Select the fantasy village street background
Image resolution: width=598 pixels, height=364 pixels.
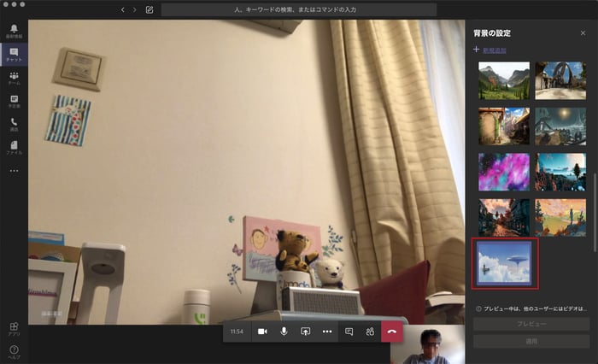point(504,126)
